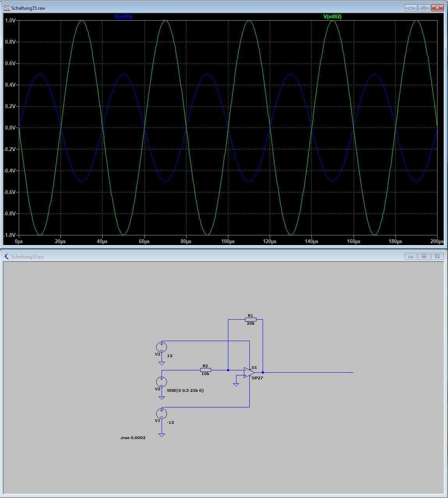Viewport: 448px width, 498px height.
Task: Select voltage source V2 symbol
Action: click(x=162, y=382)
